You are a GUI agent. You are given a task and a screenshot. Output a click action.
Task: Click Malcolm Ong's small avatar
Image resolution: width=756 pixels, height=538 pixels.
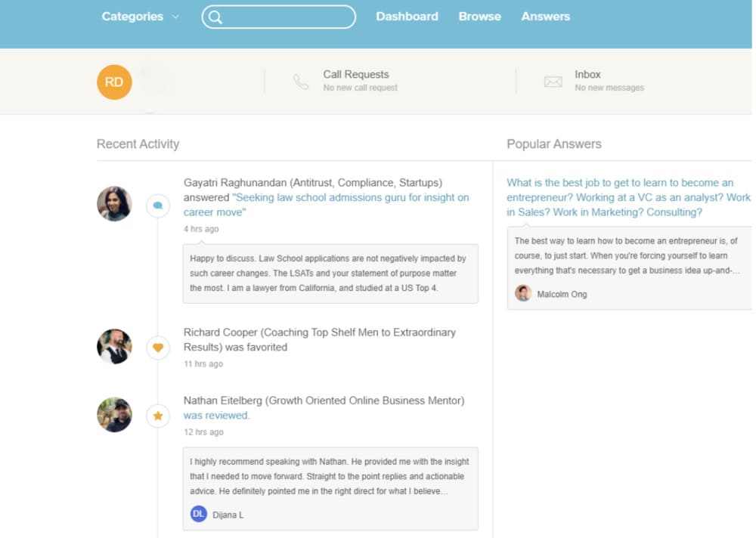(523, 293)
